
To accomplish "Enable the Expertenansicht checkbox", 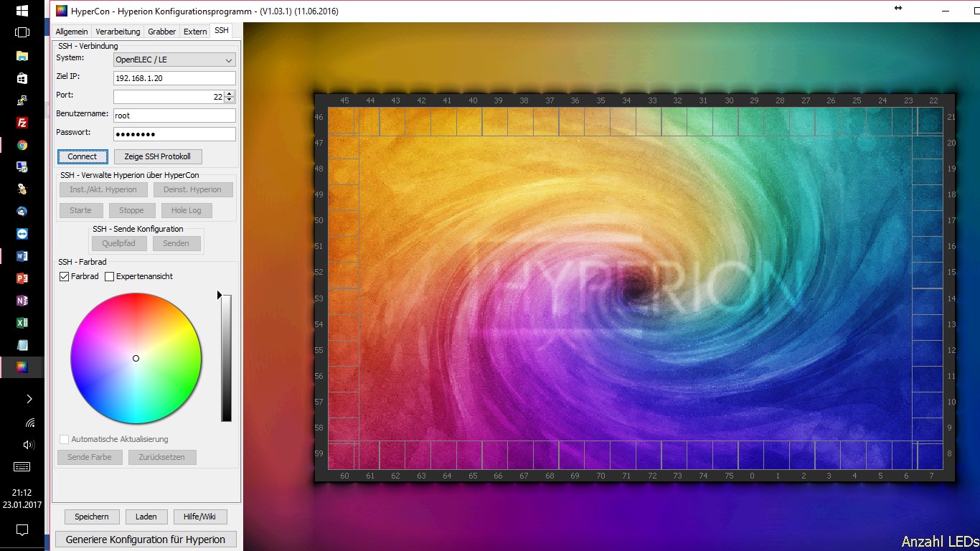I will pos(110,276).
